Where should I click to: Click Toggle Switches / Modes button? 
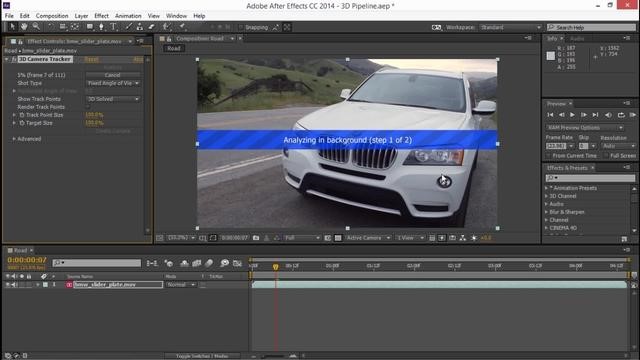click(x=202, y=356)
